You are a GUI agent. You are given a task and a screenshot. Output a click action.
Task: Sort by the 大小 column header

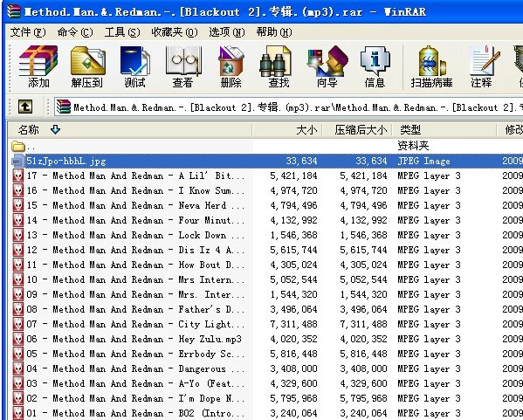287,129
